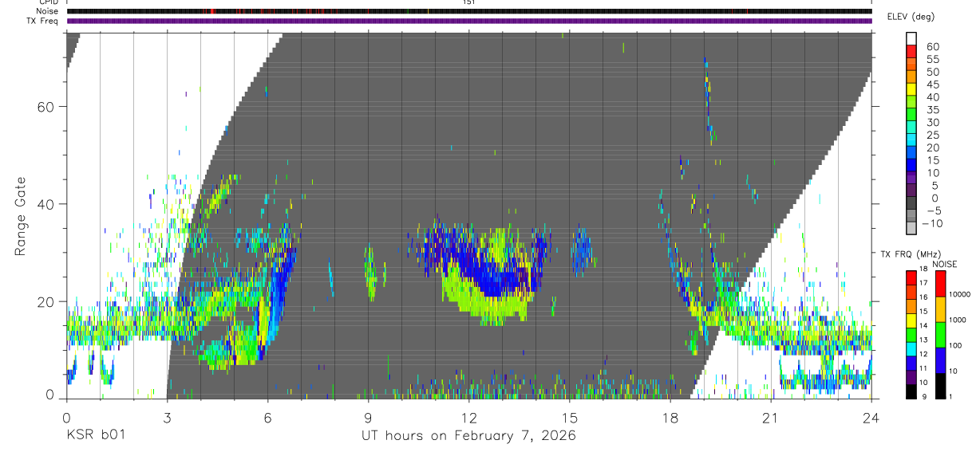Click the 3 tick on UT hours axis
The image size is (980, 452).
[x=166, y=417]
